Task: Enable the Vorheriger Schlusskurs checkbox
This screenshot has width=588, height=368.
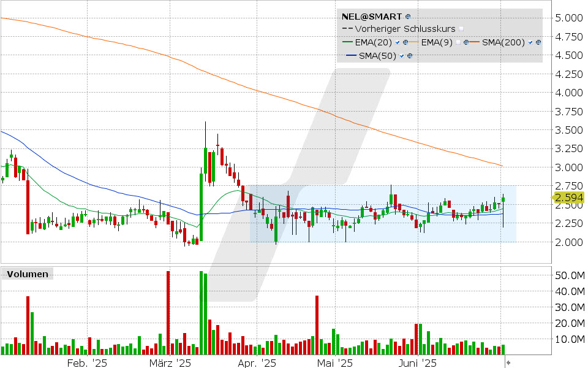Action: 461,29
